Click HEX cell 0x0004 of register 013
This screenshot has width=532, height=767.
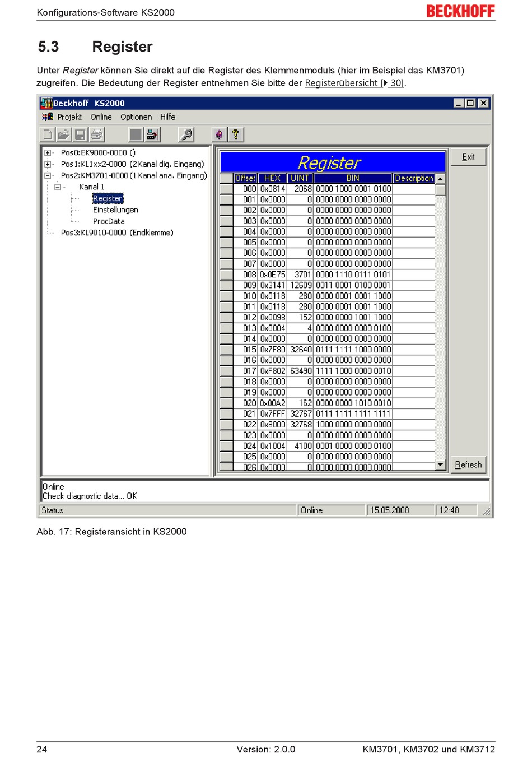272,328
